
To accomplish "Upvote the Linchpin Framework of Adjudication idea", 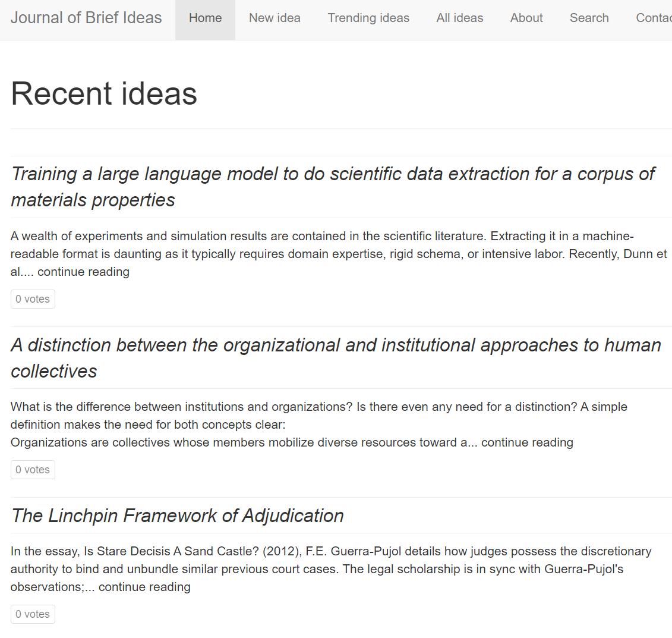I will (x=33, y=614).
